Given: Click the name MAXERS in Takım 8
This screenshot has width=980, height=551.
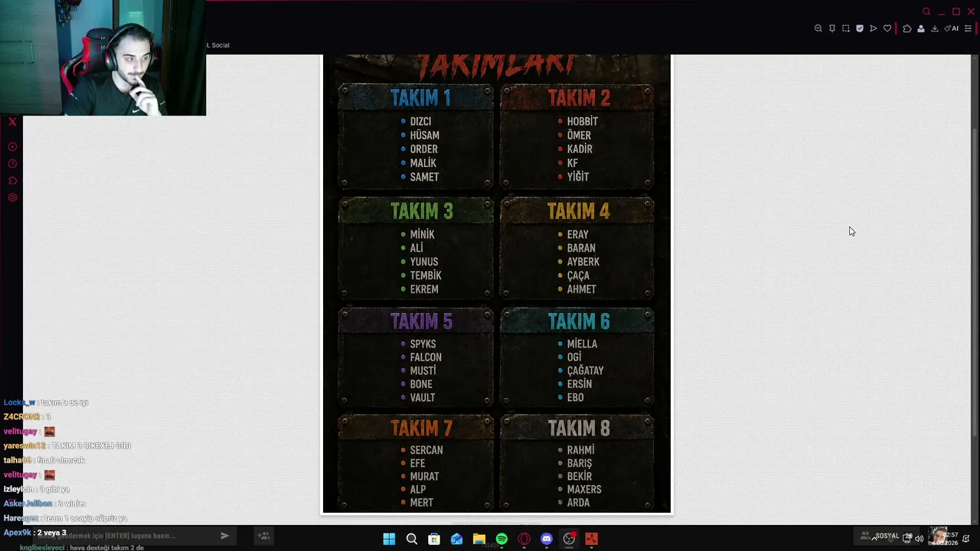Looking at the screenshot, I should pos(584,489).
